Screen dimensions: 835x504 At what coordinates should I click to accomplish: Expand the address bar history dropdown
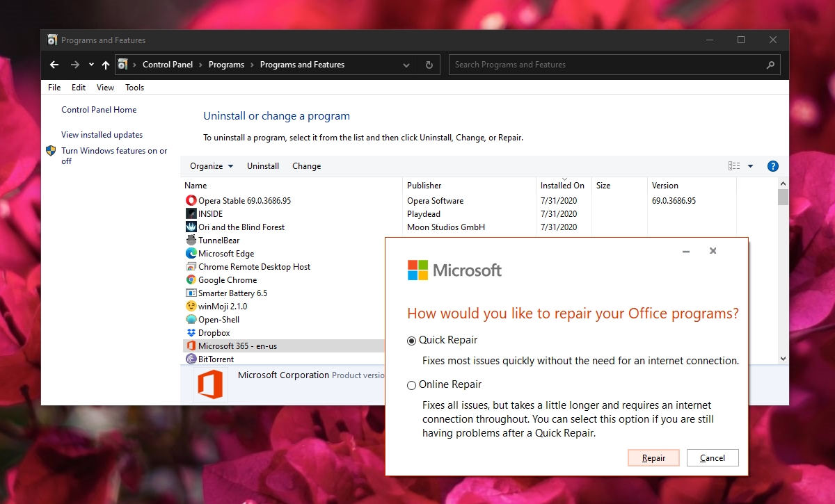point(406,65)
